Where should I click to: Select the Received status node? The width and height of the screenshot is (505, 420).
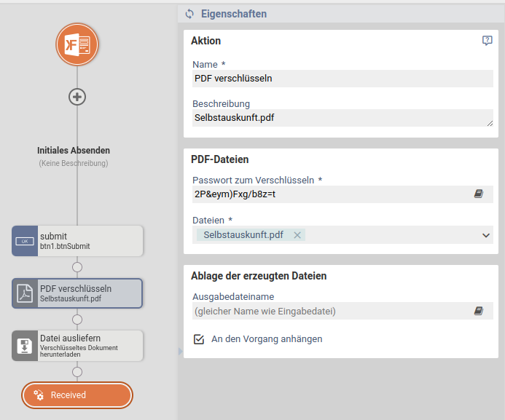point(77,395)
